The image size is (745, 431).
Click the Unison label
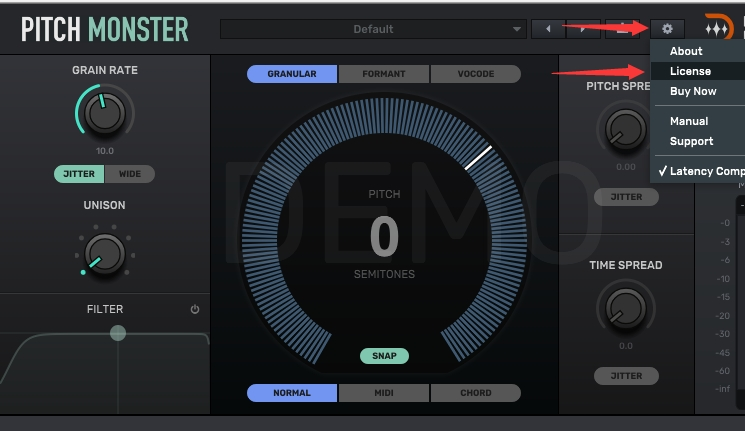click(x=105, y=205)
